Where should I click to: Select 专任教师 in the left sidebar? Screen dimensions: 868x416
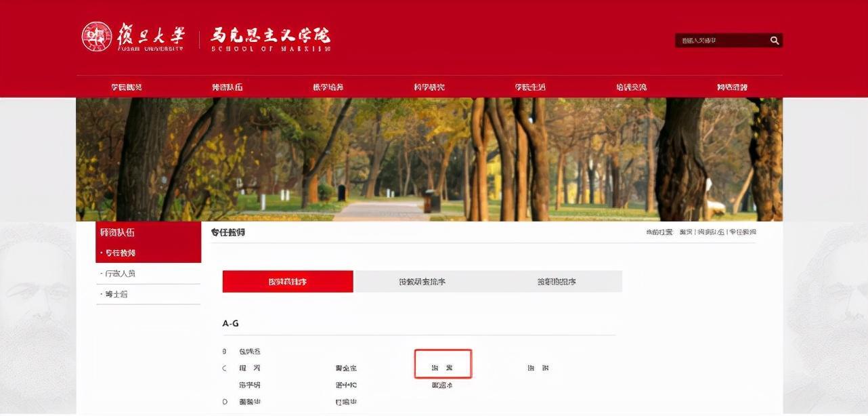click(121, 253)
